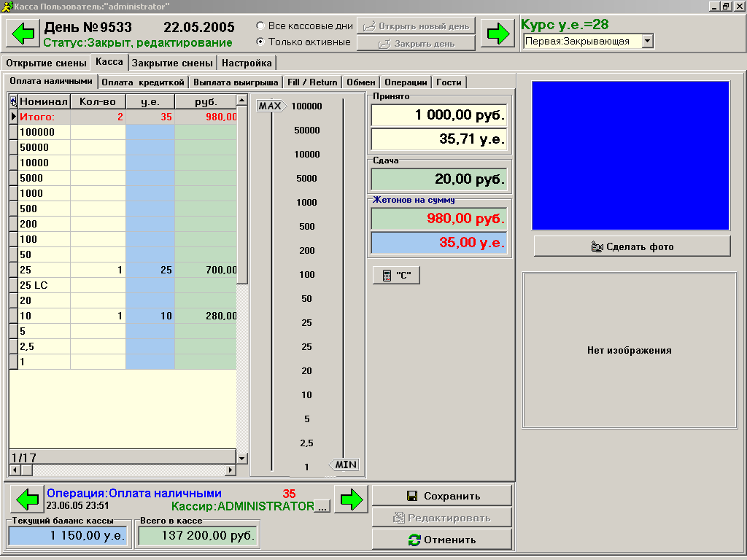The image size is (747, 560).
Task: Click 'Сделать фото' button
Action: [x=632, y=246]
